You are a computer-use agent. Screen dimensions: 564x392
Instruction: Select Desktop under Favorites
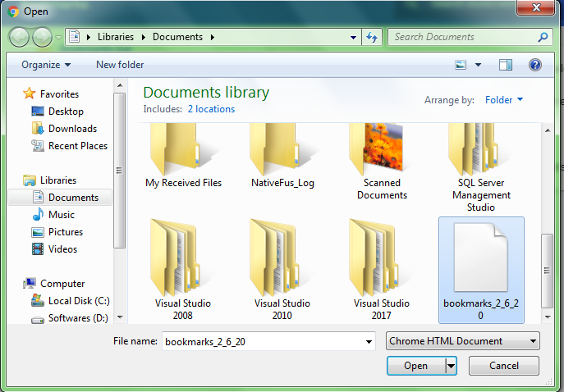point(57,112)
